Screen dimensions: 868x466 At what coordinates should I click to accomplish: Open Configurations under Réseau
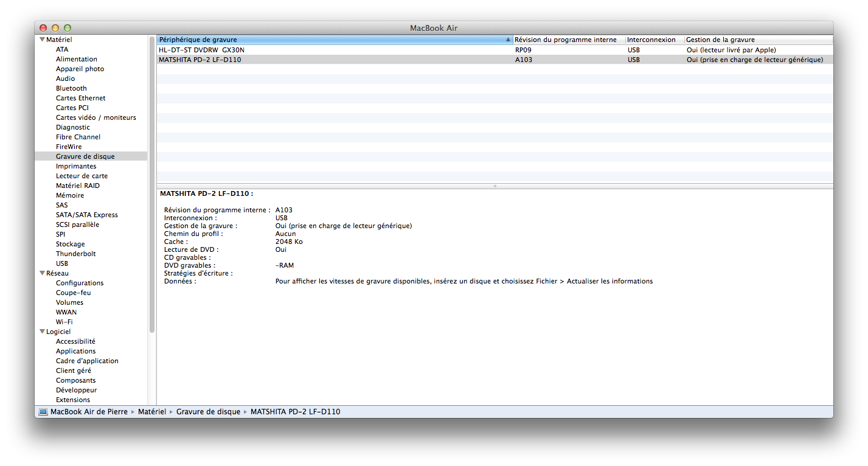click(x=80, y=283)
